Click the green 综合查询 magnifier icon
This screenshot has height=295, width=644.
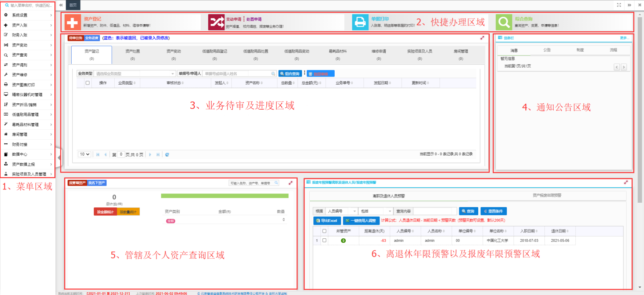point(504,22)
